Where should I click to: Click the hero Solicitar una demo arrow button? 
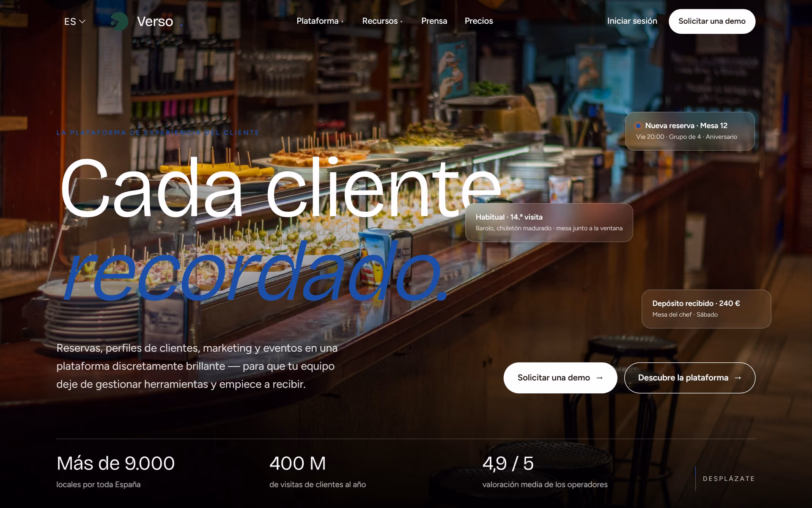(x=560, y=378)
